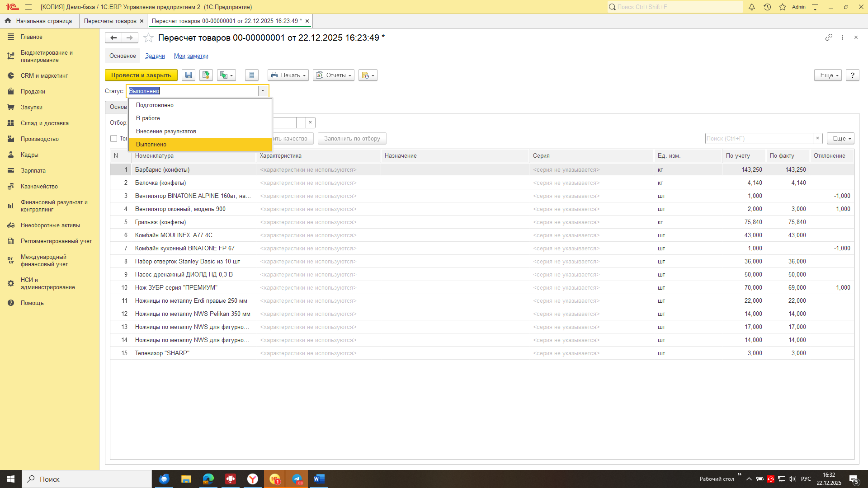Expand the Статус field dropdown arrow
Viewport: 868px width, 488px height.
[263, 91]
